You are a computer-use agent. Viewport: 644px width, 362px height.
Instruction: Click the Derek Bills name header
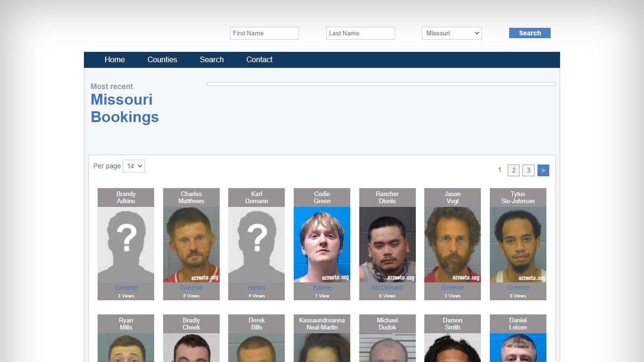pos(256,324)
